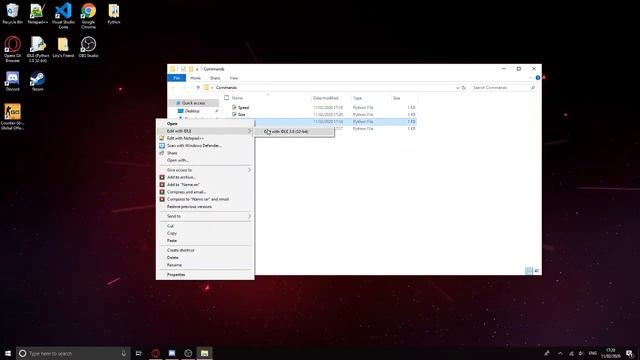This screenshot has height=360, width=640.
Task: Open Discord desktop shortcut
Action: pyautogui.click(x=12, y=81)
